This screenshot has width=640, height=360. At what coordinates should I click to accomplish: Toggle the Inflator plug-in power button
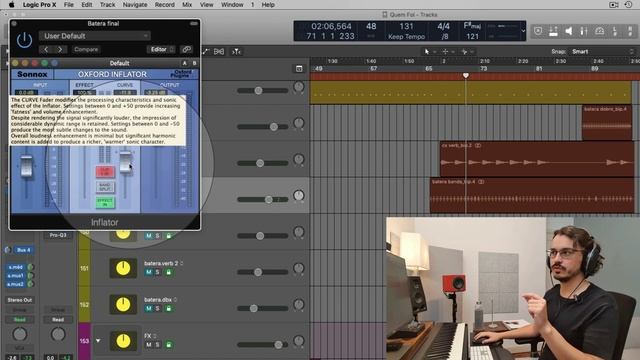click(x=24, y=40)
